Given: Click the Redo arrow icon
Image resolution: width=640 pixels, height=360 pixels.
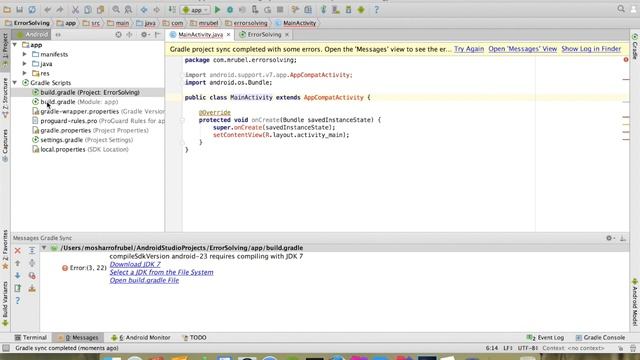Looking at the screenshot, I should click(x=60, y=9).
